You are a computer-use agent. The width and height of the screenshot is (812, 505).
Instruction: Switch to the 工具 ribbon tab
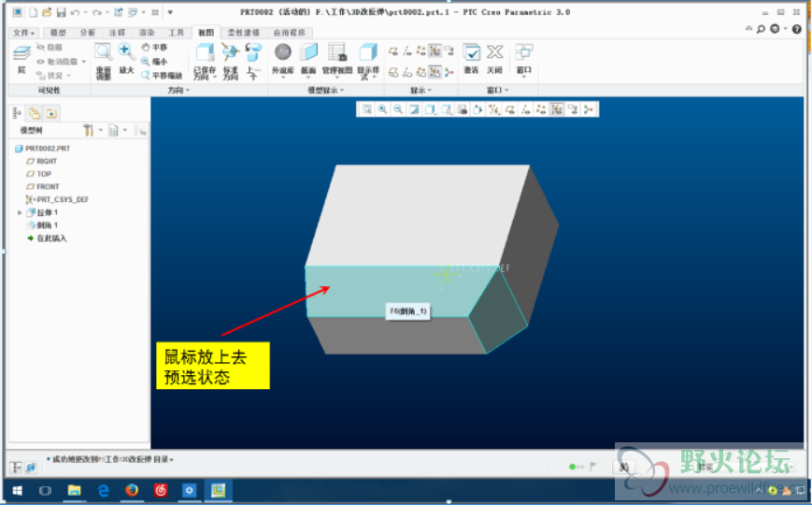tap(176, 33)
